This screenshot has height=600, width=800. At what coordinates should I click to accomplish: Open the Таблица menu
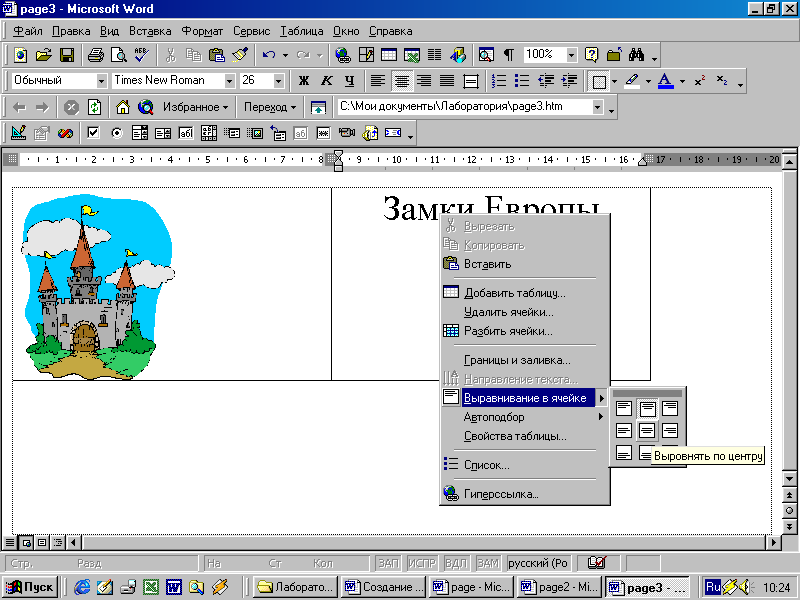(x=302, y=31)
